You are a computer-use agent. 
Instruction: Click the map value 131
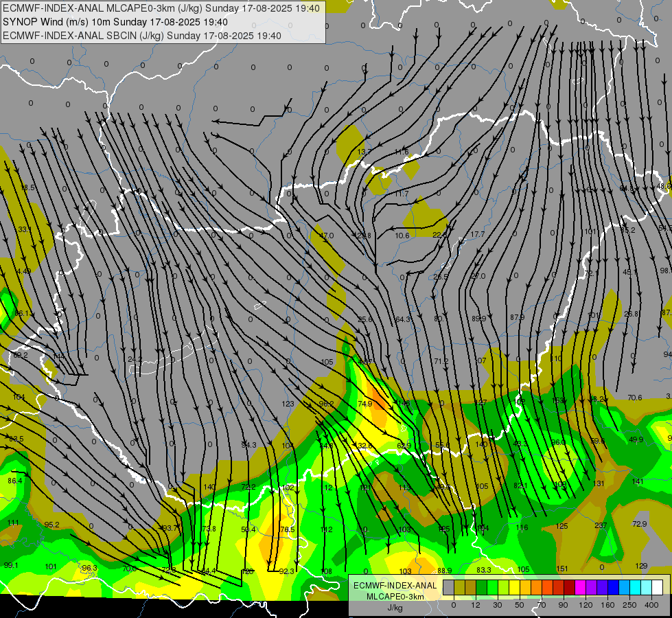(599, 483)
